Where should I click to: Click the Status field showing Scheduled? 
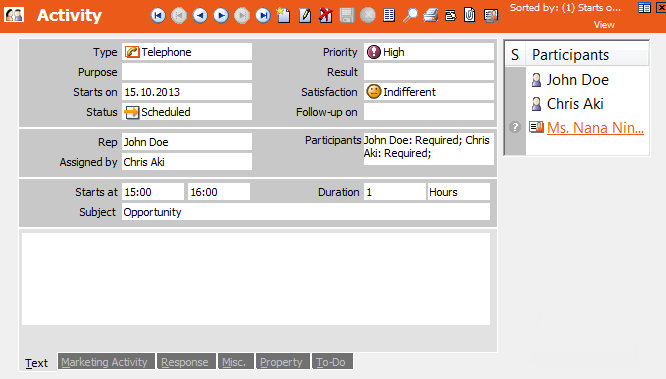(x=187, y=112)
